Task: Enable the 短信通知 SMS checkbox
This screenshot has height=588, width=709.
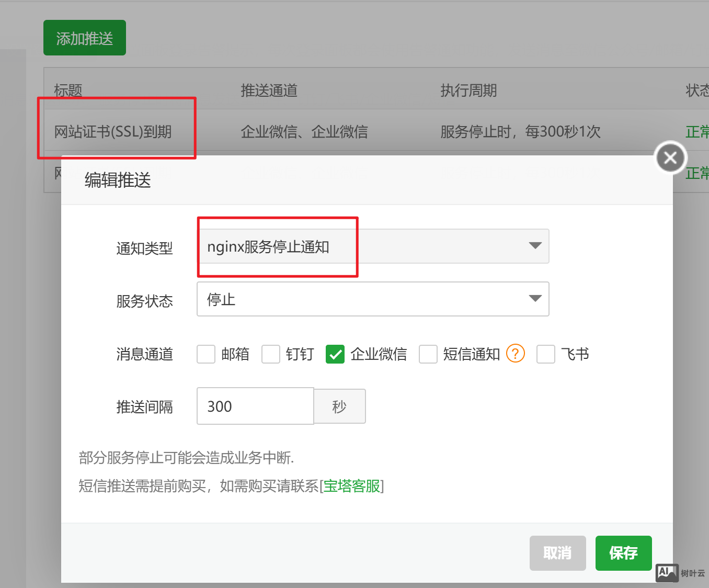Action: (x=428, y=354)
